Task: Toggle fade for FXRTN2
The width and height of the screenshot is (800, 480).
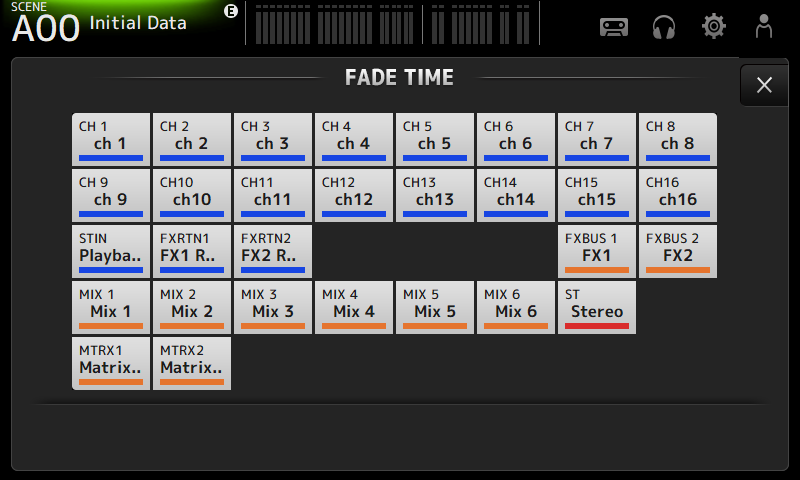Action: (273, 251)
